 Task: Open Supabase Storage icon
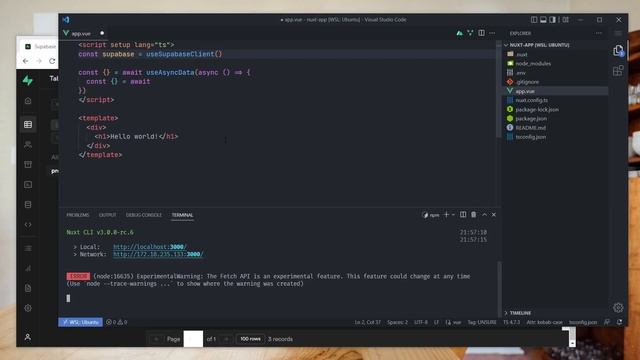tap(28, 164)
